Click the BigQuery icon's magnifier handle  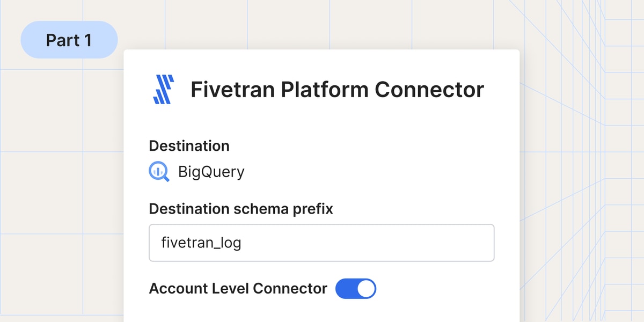[x=165, y=178]
